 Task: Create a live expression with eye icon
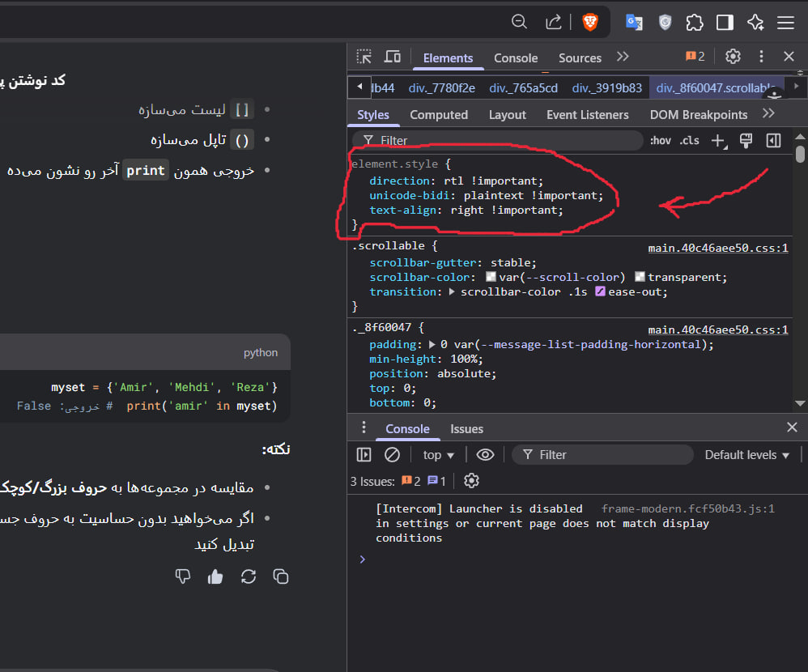[x=485, y=455]
